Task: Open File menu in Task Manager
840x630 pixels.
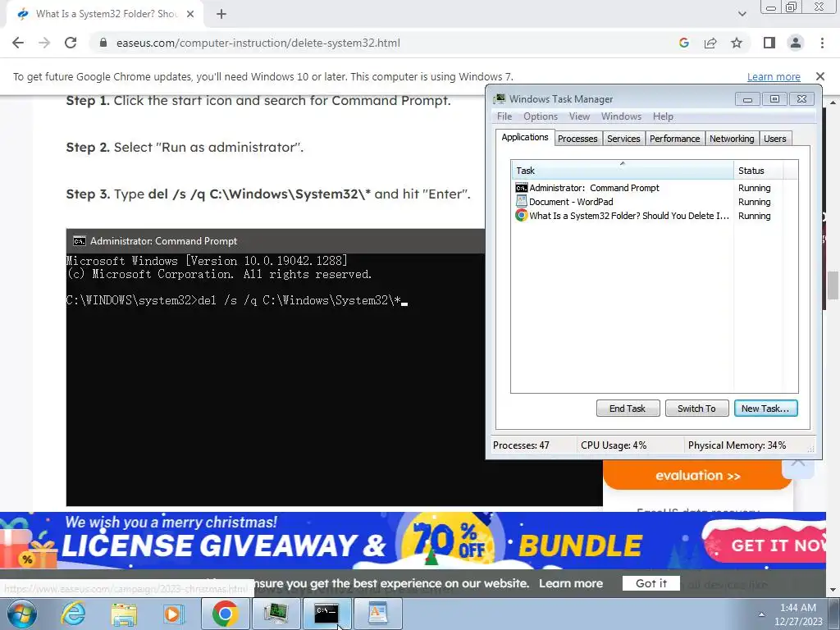Action: coord(504,116)
